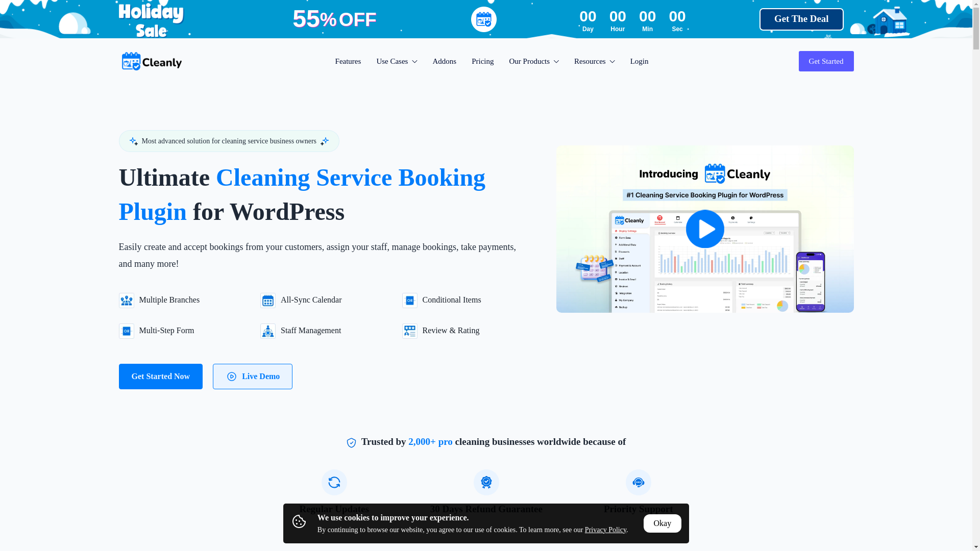Click the All-Sync Calendar label
The width and height of the screenshot is (980, 551).
point(311,300)
